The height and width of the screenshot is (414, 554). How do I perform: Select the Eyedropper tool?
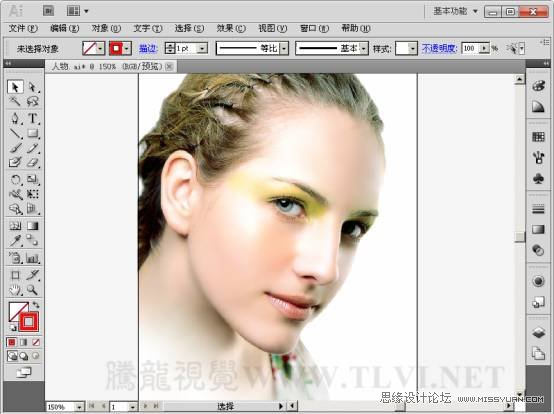pos(15,241)
